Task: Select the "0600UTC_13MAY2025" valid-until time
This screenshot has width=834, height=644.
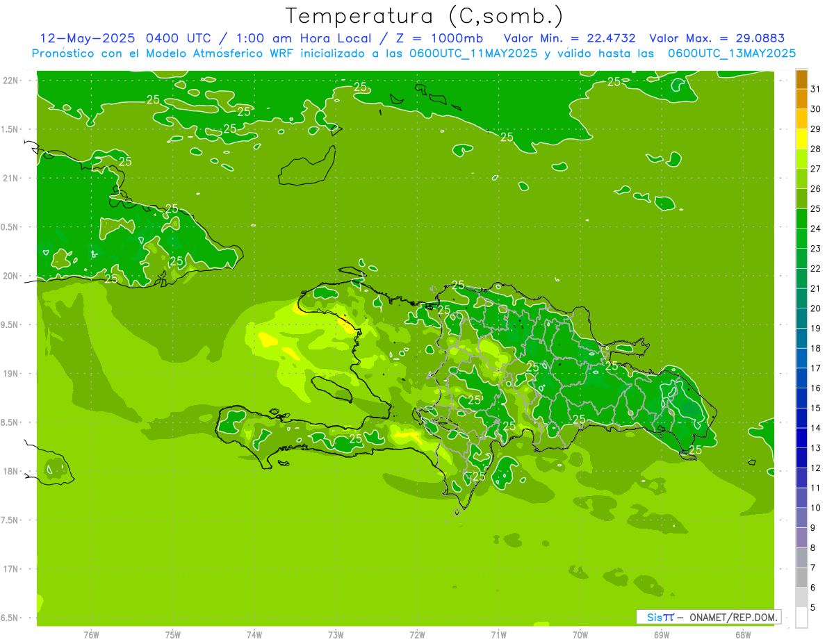Action: point(732,53)
